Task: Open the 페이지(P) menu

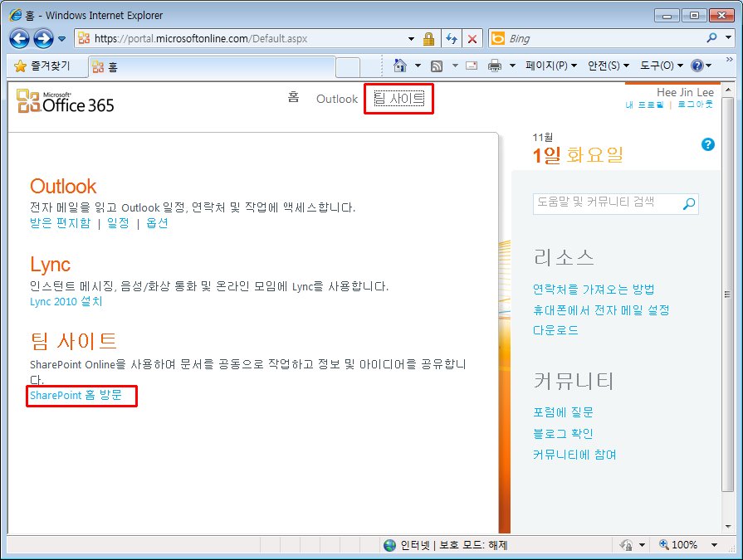Action: pos(551,66)
